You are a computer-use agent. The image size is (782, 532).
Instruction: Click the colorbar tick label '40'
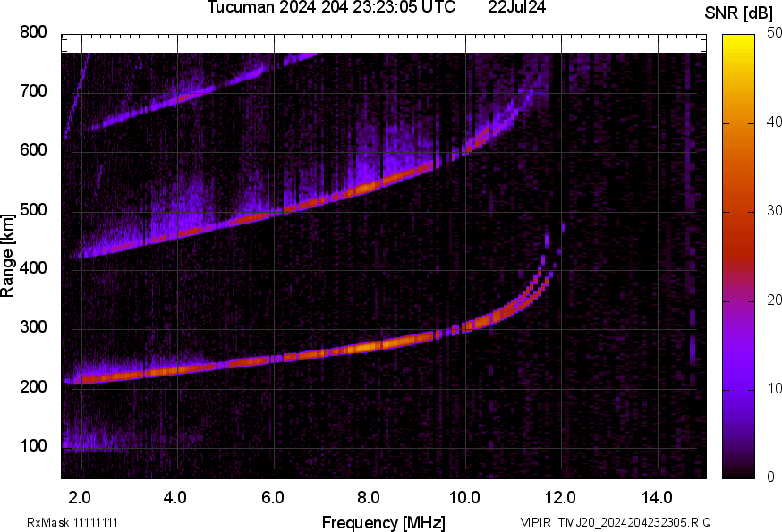pyautogui.click(x=774, y=122)
